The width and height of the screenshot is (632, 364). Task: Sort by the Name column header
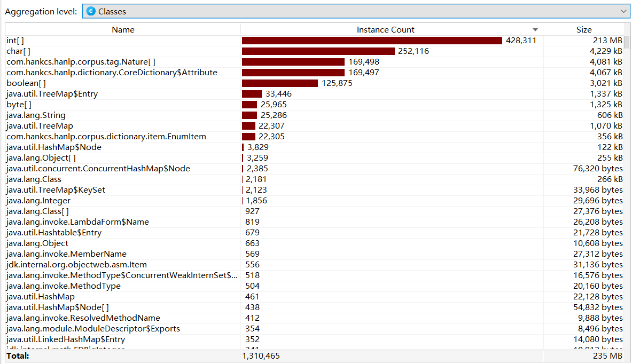click(x=123, y=29)
